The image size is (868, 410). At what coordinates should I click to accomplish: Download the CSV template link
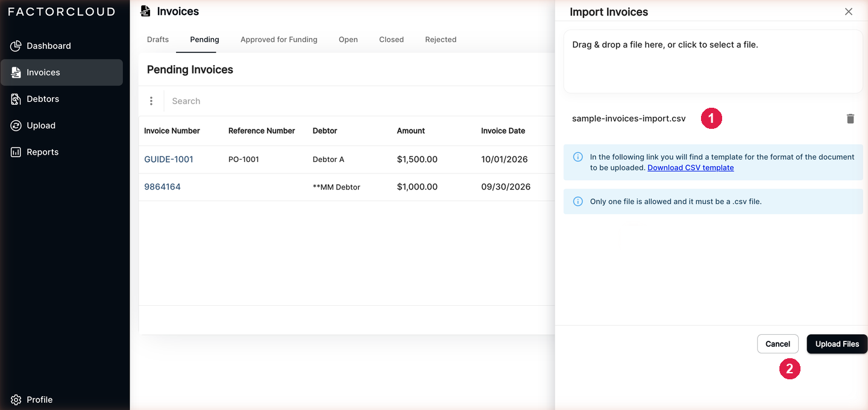point(690,168)
